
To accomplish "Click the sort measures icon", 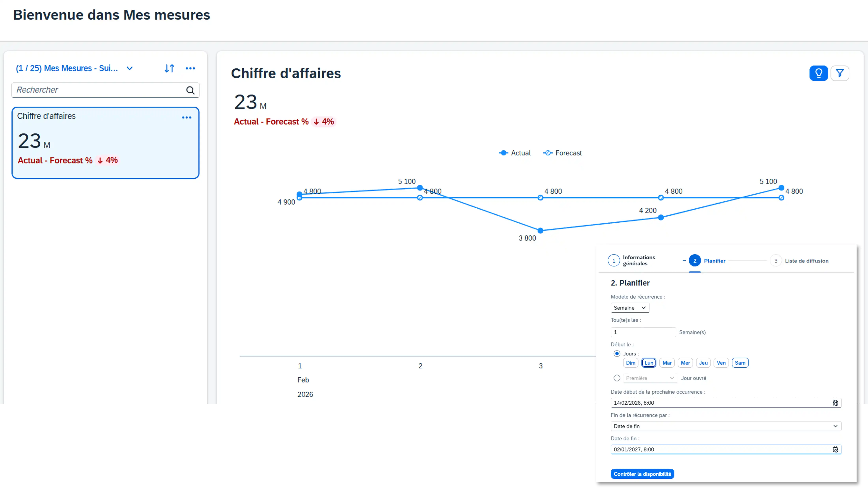I will 169,68.
